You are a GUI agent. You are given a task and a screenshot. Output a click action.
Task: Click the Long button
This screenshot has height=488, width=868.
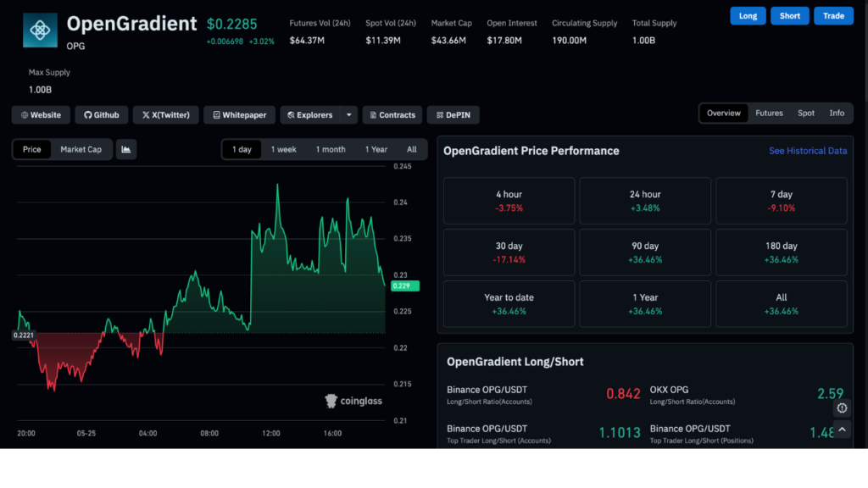click(x=748, y=16)
